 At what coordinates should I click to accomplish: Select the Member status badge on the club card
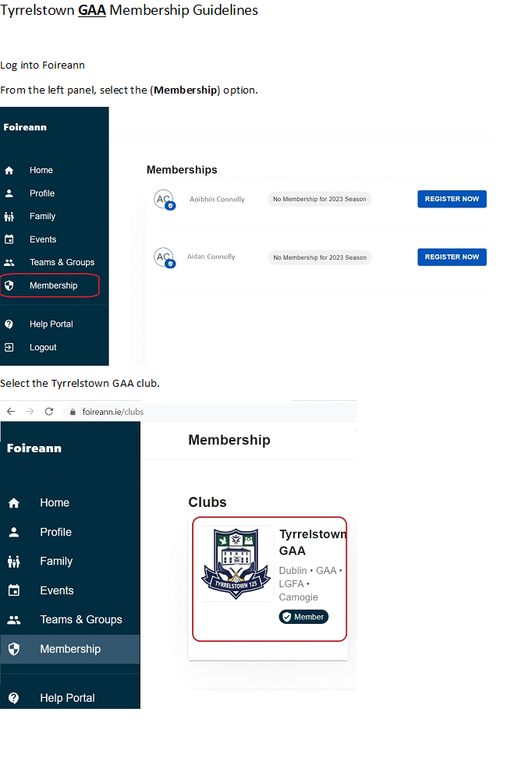click(303, 616)
